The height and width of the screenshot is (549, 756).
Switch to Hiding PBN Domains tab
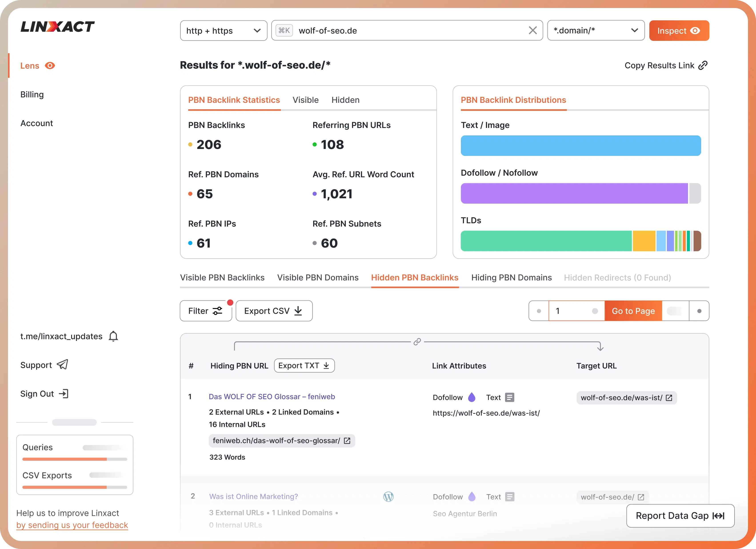click(x=511, y=278)
